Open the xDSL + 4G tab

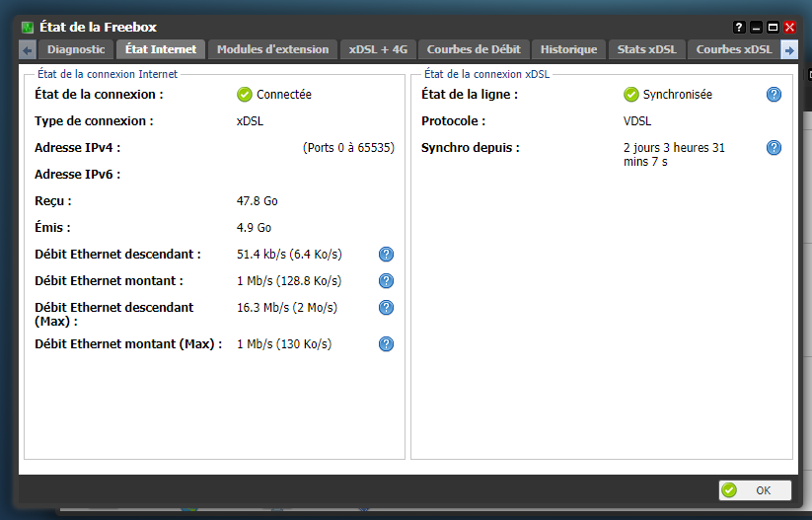coord(378,49)
